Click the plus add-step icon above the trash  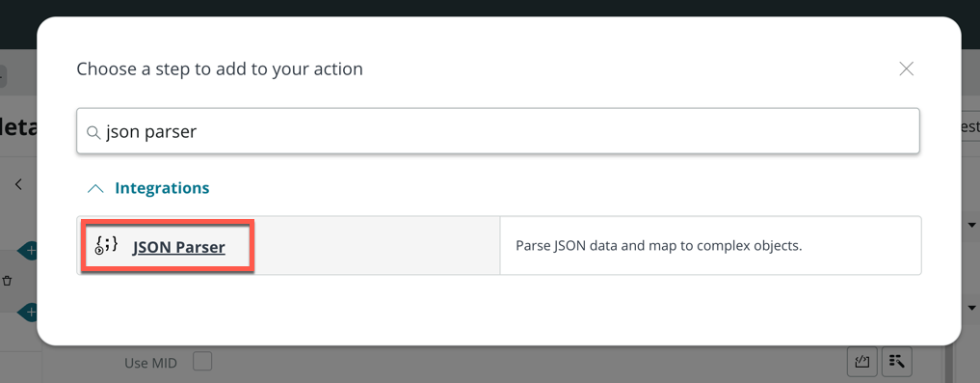pyautogui.click(x=28, y=251)
